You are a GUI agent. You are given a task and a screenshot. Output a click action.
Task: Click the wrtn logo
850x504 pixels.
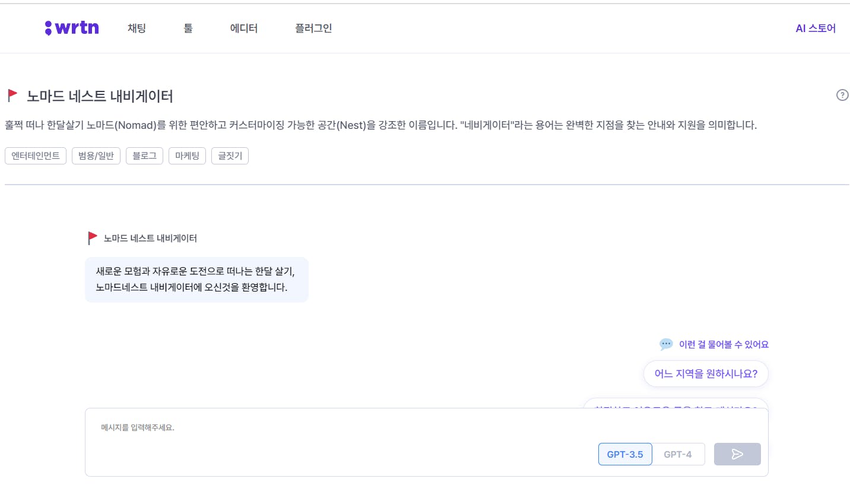click(72, 28)
